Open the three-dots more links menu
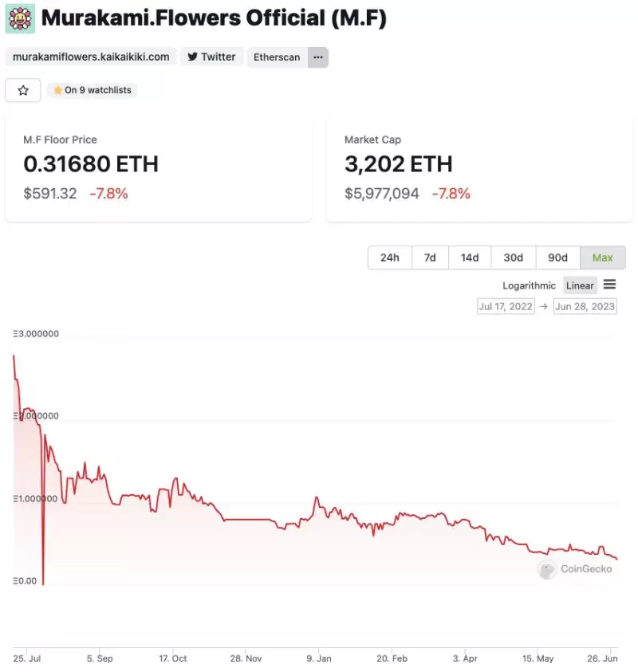This screenshot has height=672, width=638. coord(318,57)
